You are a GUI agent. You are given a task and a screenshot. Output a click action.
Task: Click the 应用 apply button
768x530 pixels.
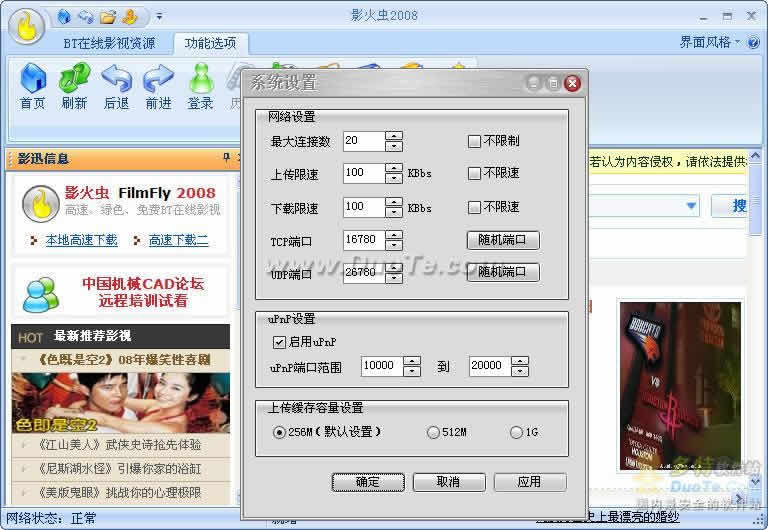point(530,482)
